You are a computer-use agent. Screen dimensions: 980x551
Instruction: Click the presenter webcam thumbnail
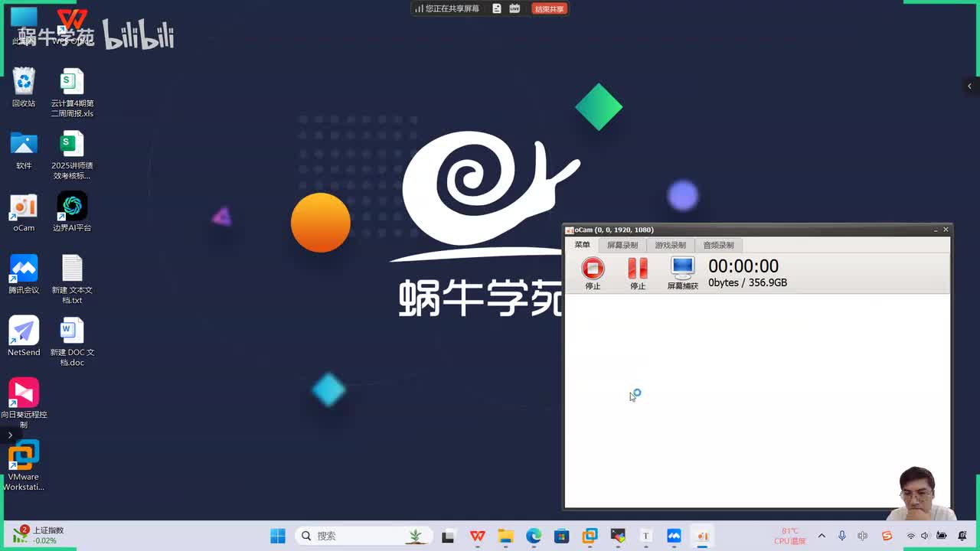[920, 494]
